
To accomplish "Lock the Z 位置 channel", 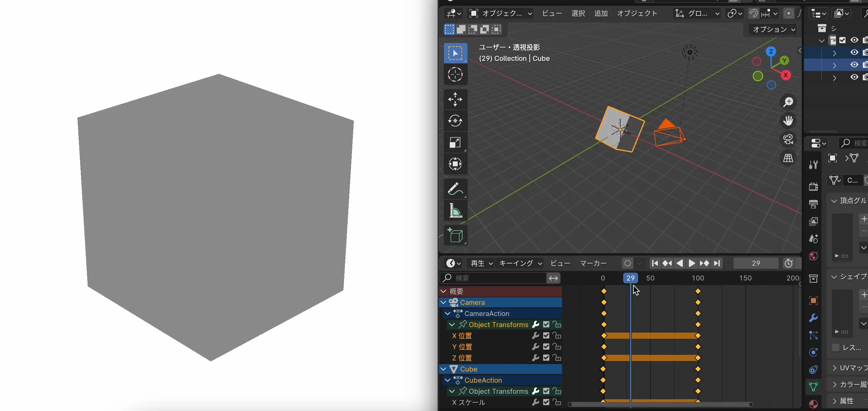I will 557,358.
